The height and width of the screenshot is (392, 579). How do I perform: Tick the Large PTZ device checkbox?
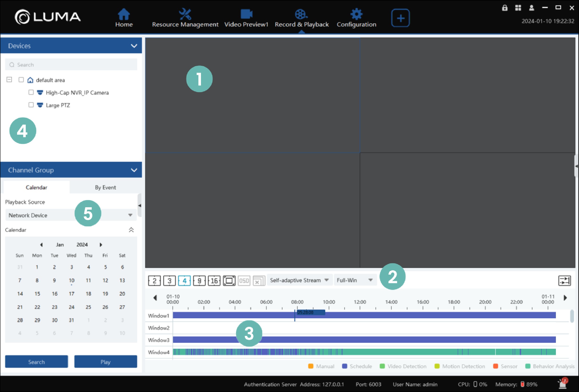[x=31, y=105]
